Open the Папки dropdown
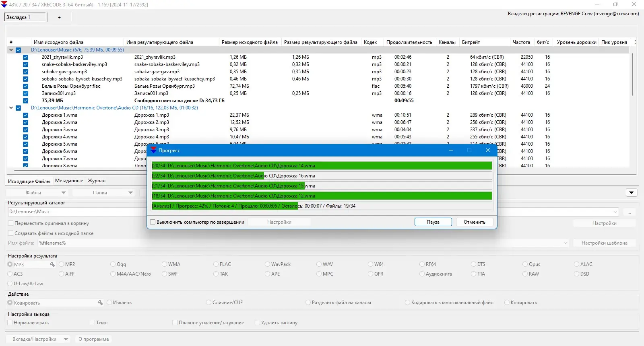The width and height of the screenshot is (644, 346). click(103, 193)
